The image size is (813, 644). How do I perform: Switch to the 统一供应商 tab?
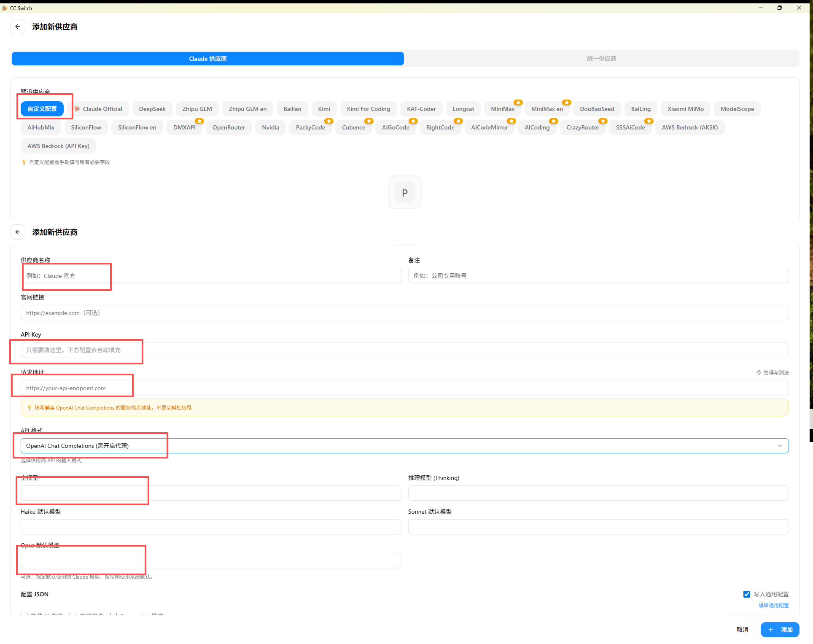(601, 59)
